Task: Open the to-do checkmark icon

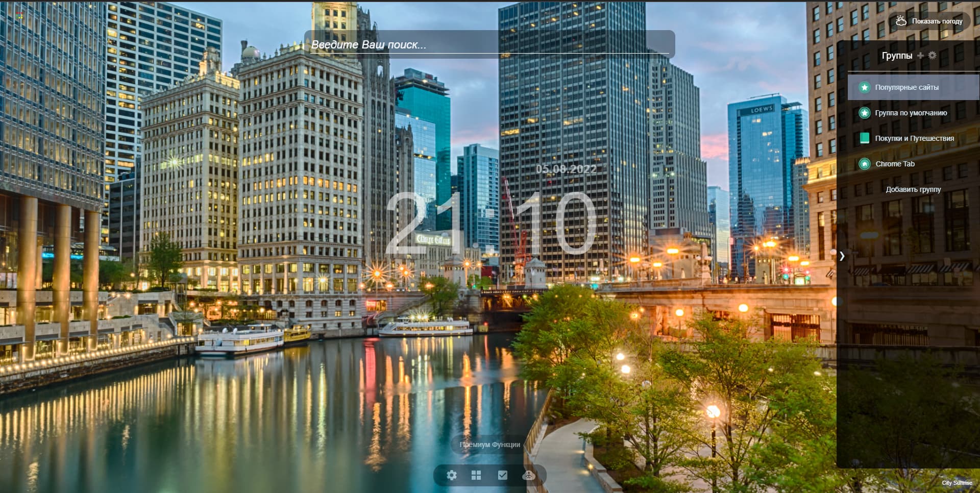Action: click(x=503, y=475)
